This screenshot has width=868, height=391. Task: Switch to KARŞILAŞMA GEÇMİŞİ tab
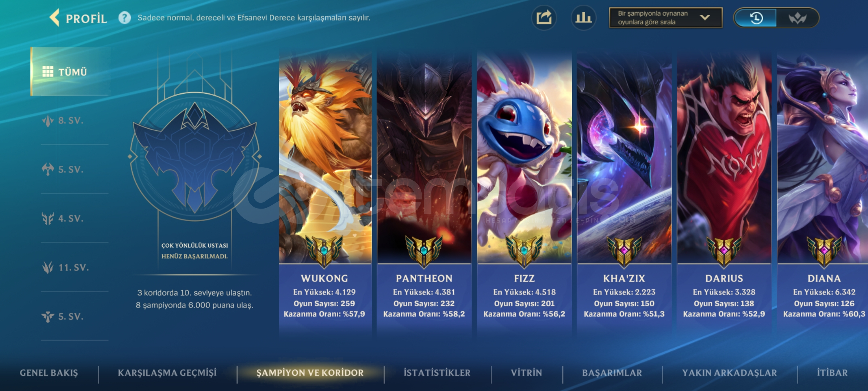[167, 373]
